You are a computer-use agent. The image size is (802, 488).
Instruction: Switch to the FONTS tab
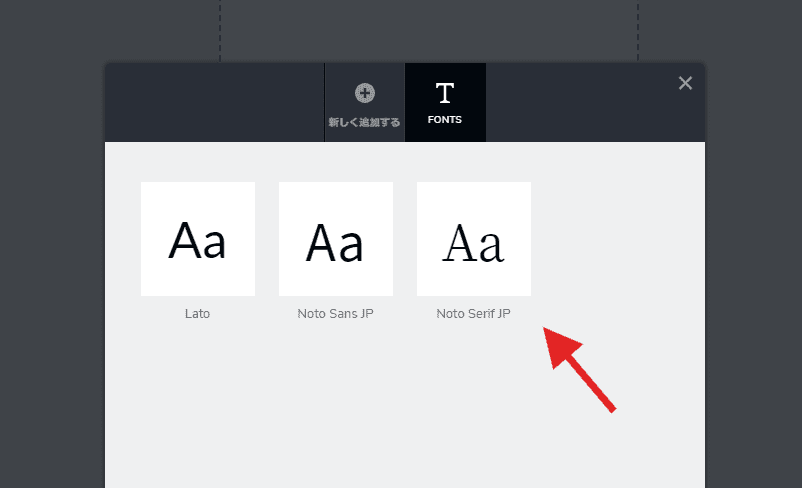(445, 103)
